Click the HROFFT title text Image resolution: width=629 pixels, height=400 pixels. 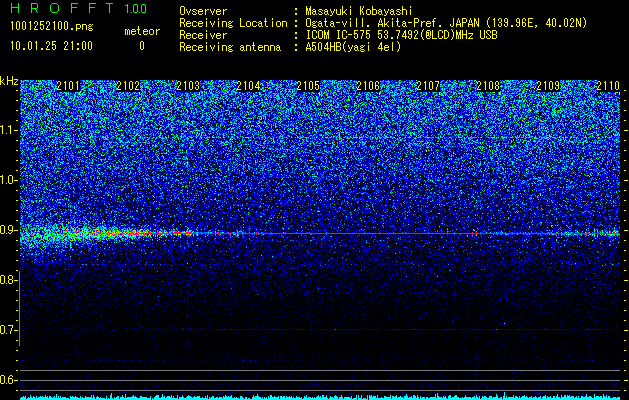(62, 8)
